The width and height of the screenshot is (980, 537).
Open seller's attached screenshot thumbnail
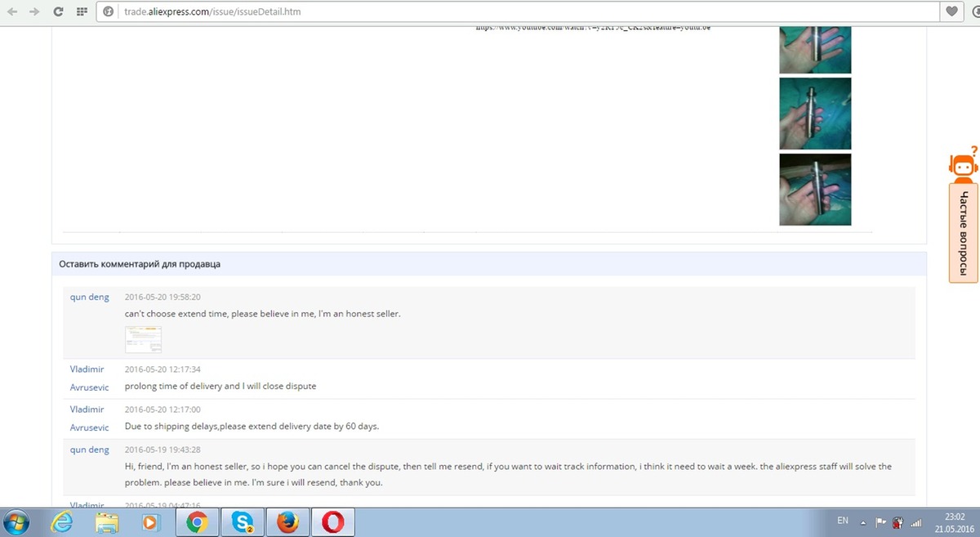pyautogui.click(x=143, y=340)
